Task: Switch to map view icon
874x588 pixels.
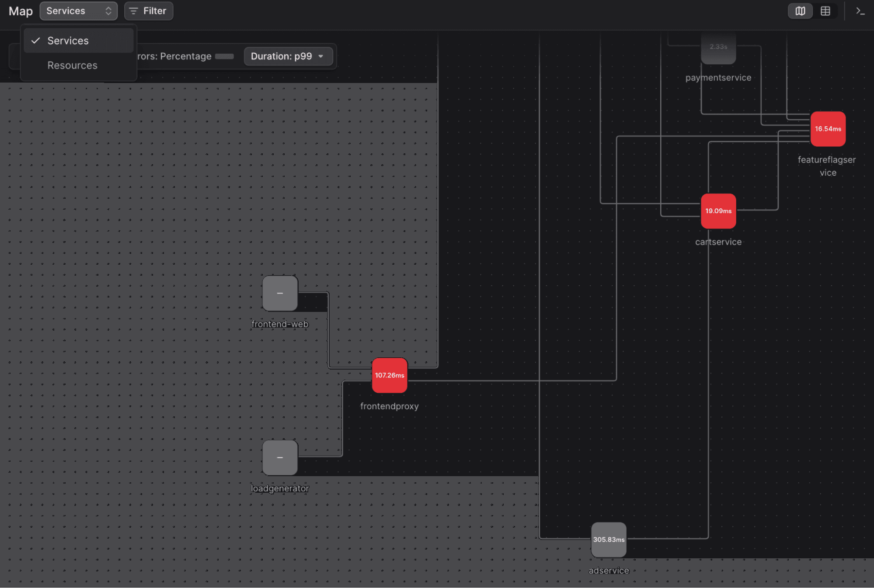Action: pyautogui.click(x=800, y=11)
